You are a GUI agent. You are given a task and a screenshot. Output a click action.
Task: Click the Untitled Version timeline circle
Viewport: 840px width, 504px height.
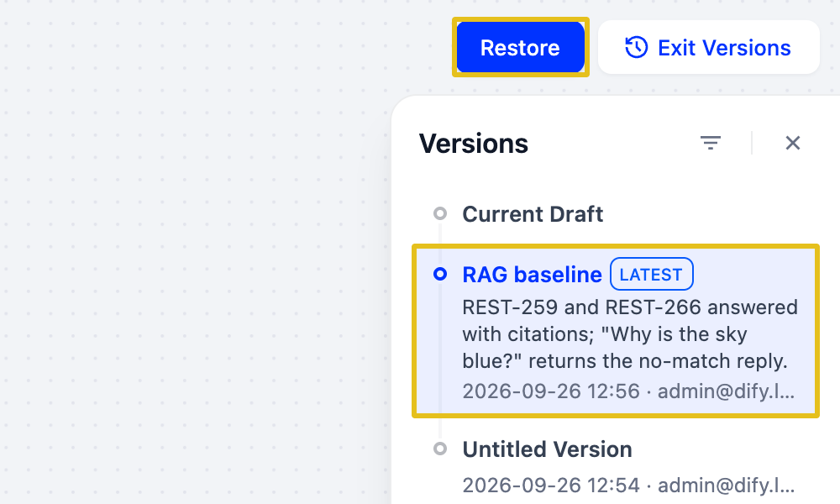click(x=440, y=449)
